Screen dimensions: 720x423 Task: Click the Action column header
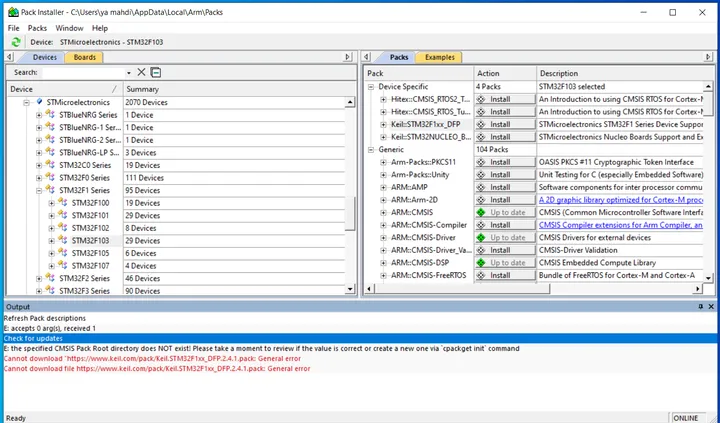point(505,73)
